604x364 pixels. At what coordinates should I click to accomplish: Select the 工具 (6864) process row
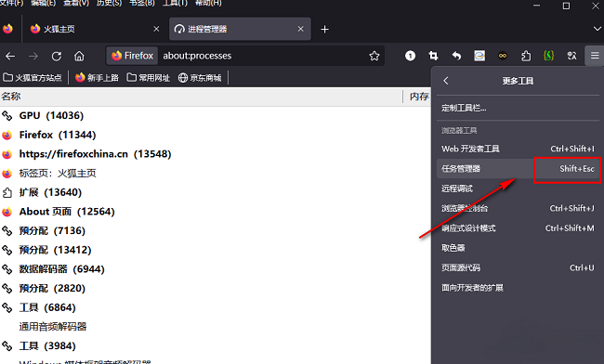tap(215, 308)
